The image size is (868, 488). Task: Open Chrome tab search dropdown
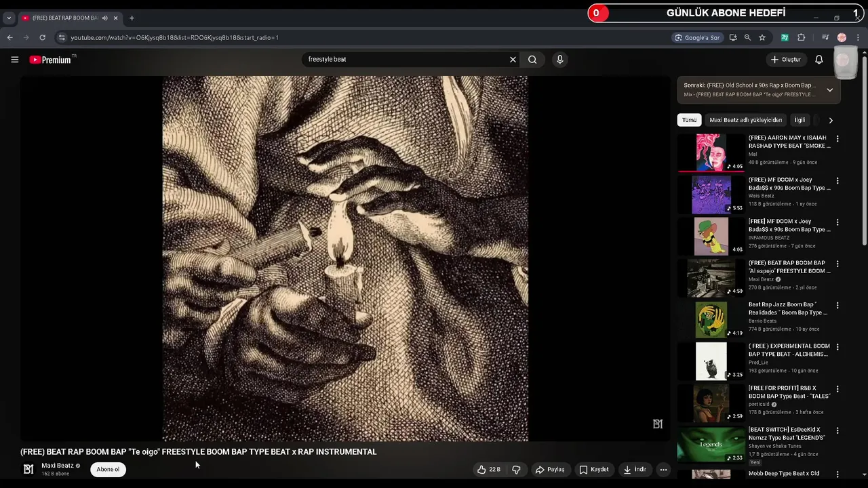[x=9, y=18]
